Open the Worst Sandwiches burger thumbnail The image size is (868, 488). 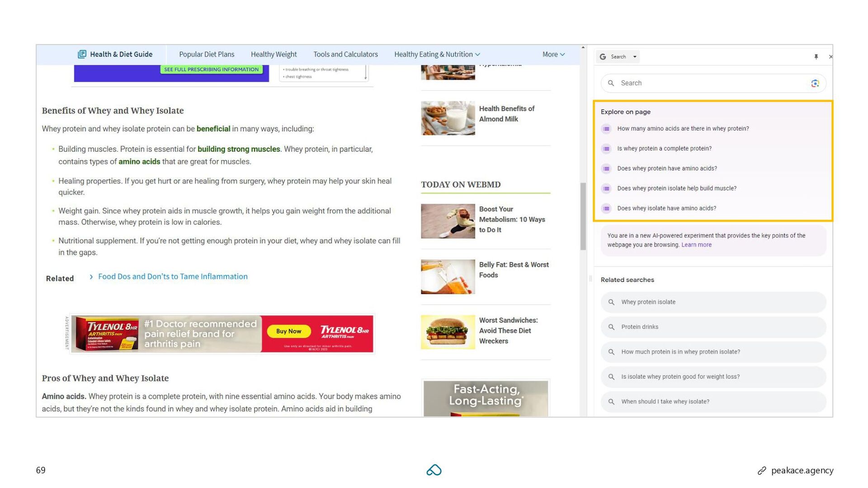point(448,332)
